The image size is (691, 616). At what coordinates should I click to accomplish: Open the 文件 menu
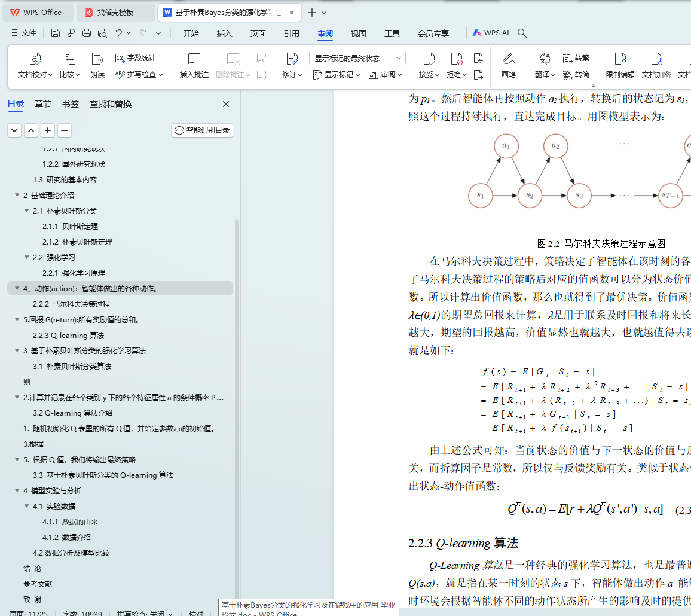pyautogui.click(x=24, y=33)
